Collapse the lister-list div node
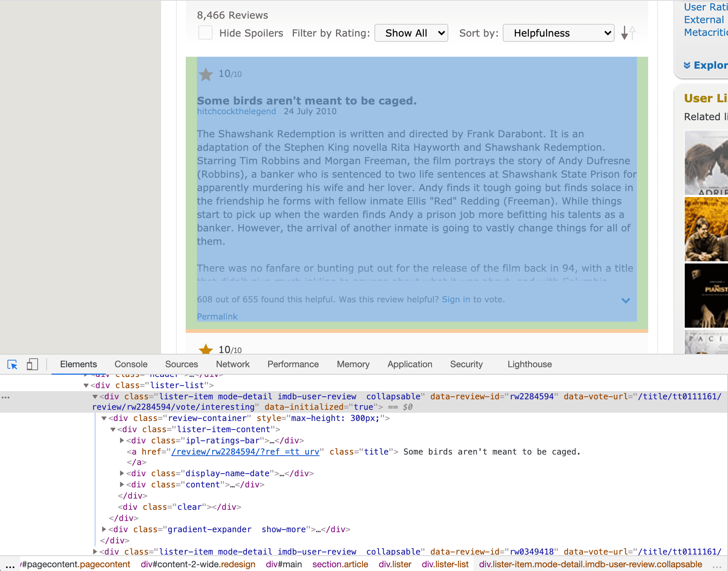Image resolution: width=728 pixels, height=571 pixels. (86, 386)
